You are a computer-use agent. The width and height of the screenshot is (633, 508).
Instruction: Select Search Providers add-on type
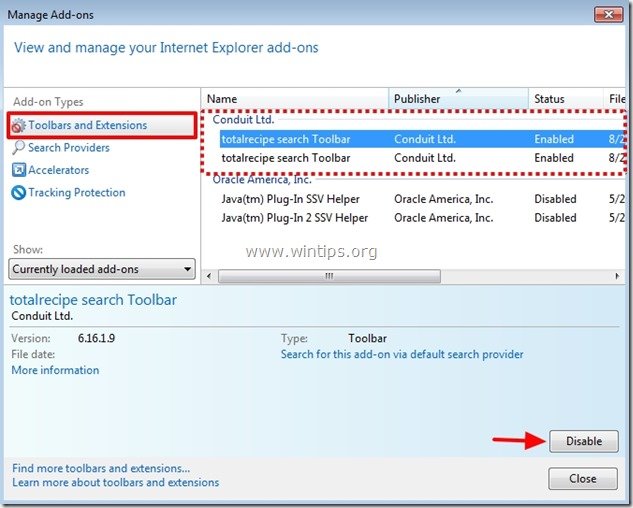[x=69, y=148]
